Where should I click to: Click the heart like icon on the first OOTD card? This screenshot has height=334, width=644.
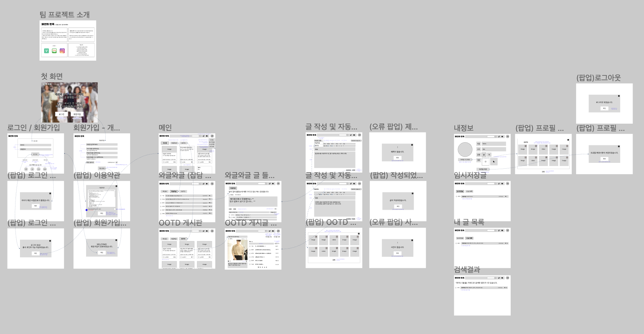click(174, 162)
